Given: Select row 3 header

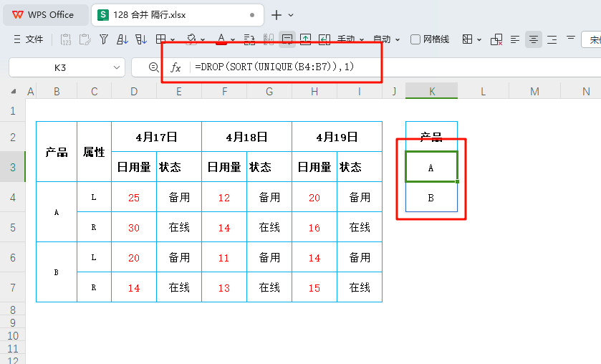Looking at the screenshot, I should click(x=13, y=167).
